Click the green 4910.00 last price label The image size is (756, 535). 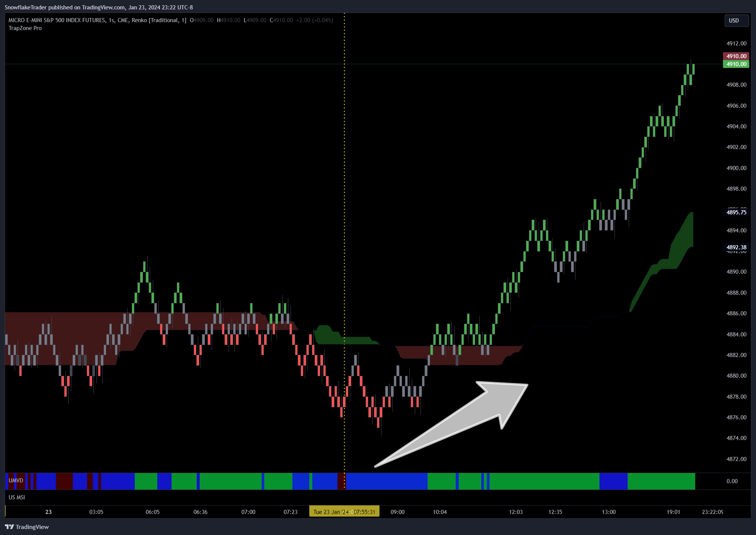(736, 64)
